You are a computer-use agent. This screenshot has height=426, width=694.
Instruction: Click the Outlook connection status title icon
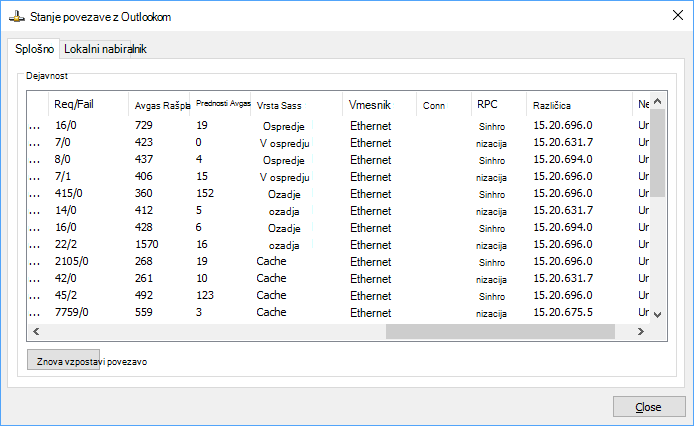17,17
